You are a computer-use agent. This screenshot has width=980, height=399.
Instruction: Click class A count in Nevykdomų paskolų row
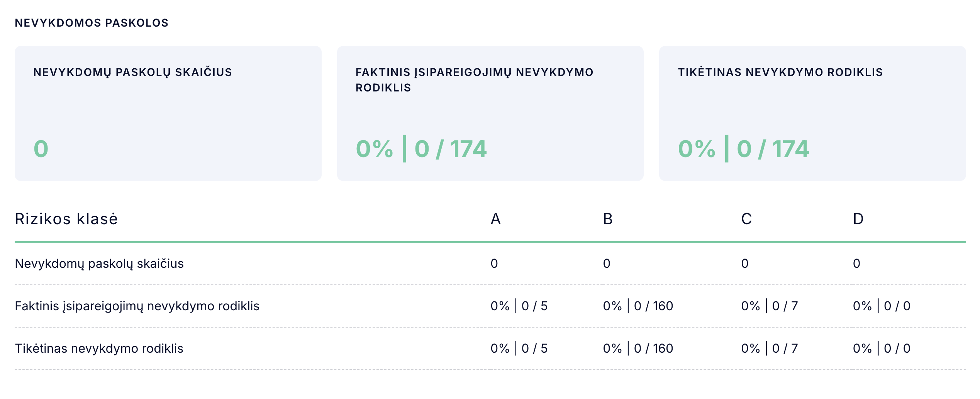494,264
